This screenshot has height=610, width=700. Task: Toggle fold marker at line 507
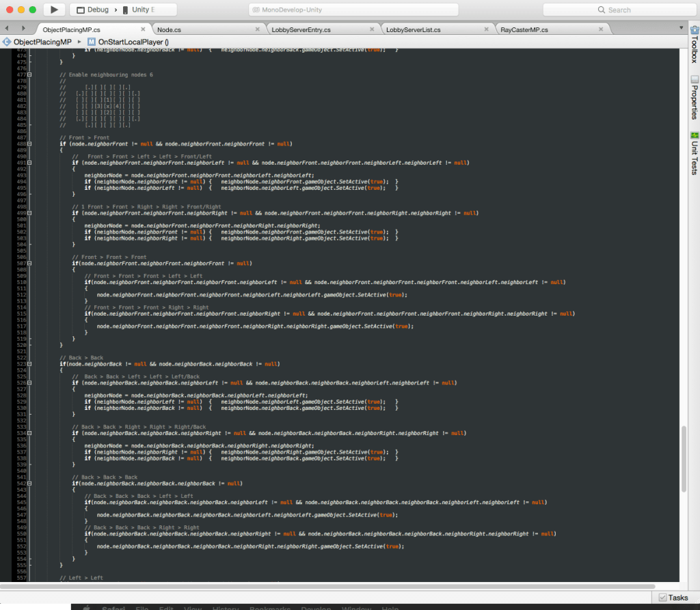click(29, 264)
